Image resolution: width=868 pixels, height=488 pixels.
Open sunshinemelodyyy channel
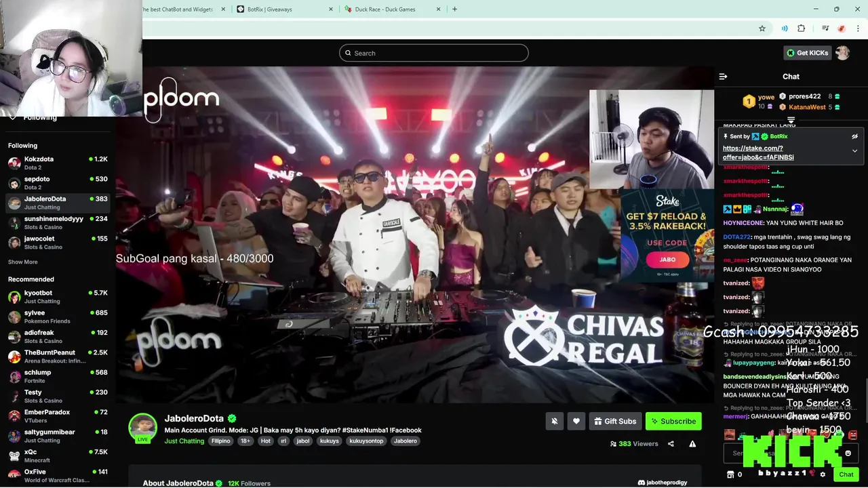[58, 222]
